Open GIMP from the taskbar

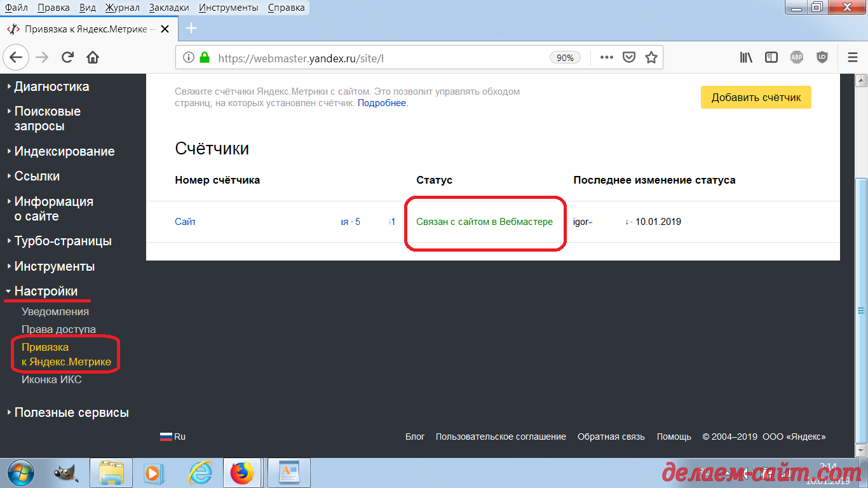[x=65, y=473]
